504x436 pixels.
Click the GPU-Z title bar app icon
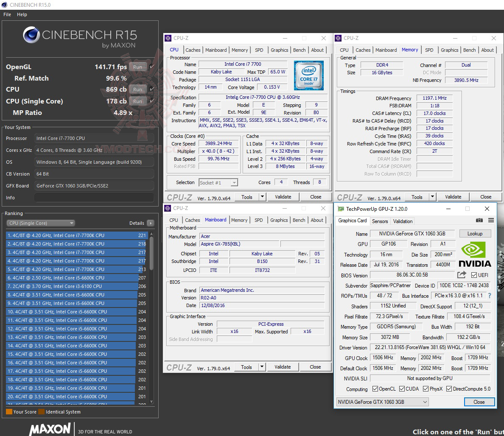(x=341, y=209)
